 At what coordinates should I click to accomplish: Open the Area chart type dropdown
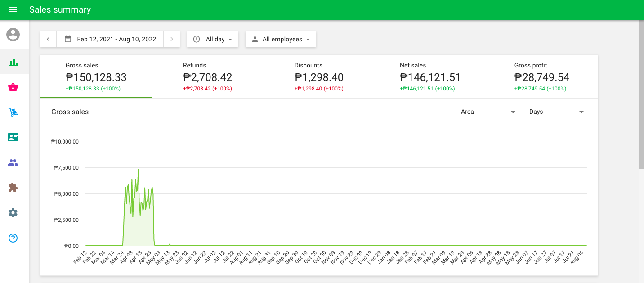tap(489, 112)
